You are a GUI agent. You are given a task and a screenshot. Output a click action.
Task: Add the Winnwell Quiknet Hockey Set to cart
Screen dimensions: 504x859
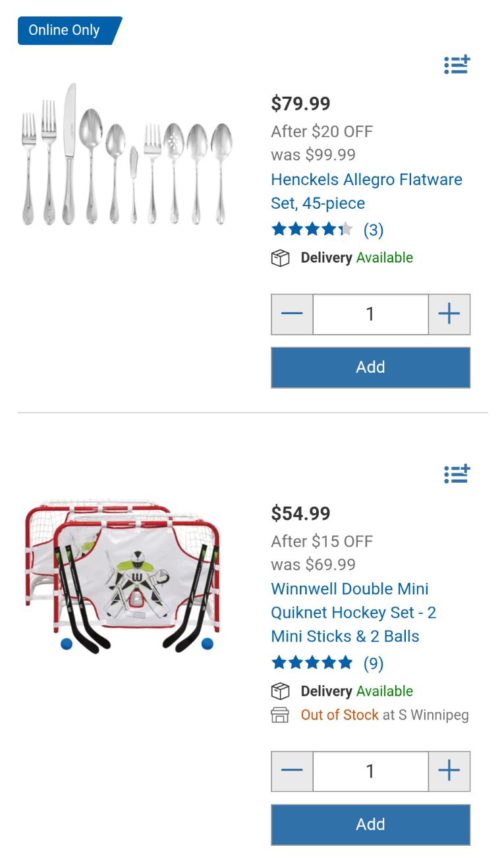point(370,824)
